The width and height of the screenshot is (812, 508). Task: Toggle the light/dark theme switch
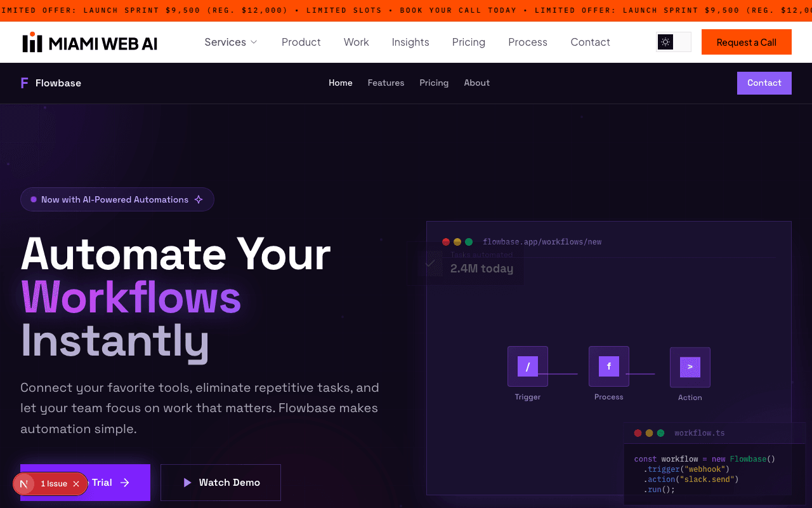coord(673,42)
